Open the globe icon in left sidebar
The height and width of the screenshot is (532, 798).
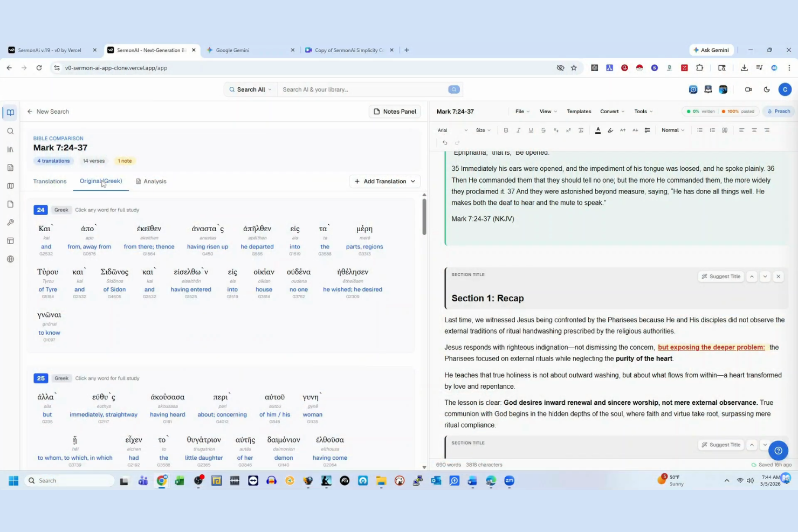(x=10, y=258)
